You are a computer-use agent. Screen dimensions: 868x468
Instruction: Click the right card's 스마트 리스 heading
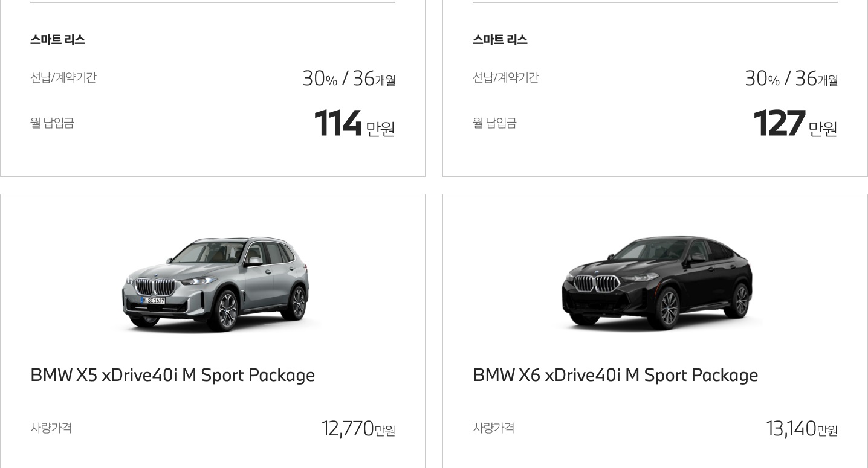[x=500, y=40]
